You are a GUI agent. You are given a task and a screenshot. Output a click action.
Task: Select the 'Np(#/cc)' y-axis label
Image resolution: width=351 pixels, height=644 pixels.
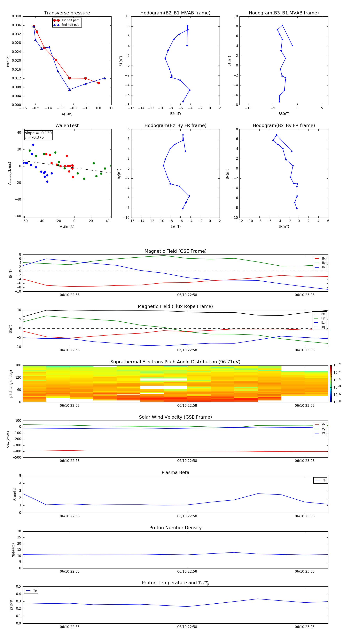(13, 550)
